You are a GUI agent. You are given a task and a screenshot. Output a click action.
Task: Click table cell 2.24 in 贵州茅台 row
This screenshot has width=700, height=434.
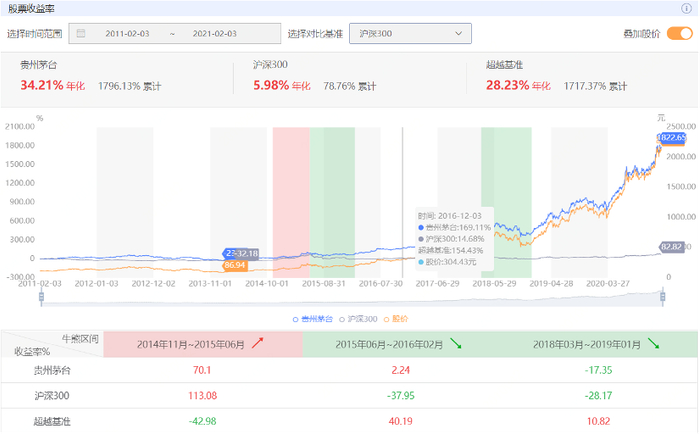point(400,370)
